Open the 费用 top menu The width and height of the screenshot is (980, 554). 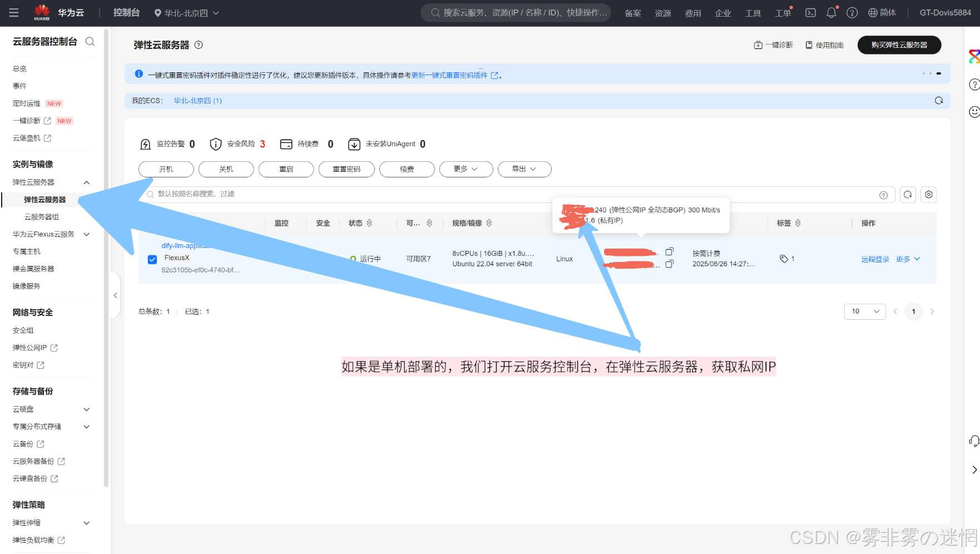[693, 13]
